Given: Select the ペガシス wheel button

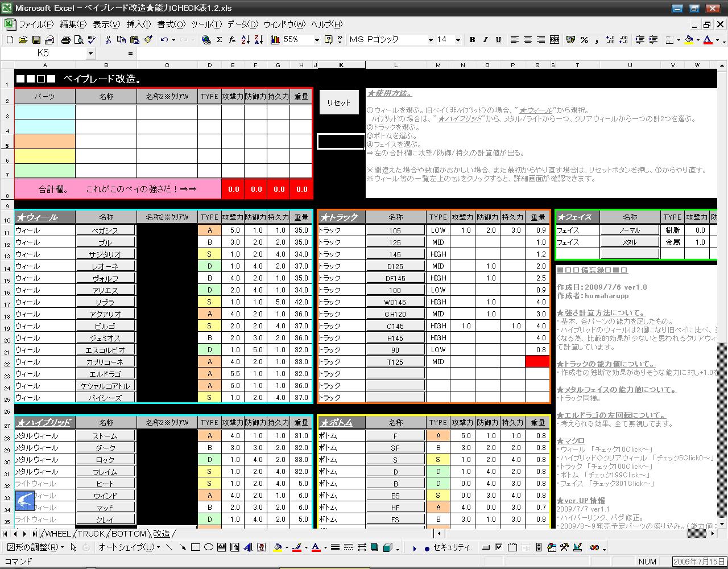Looking at the screenshot, I should tap(106, 230).
